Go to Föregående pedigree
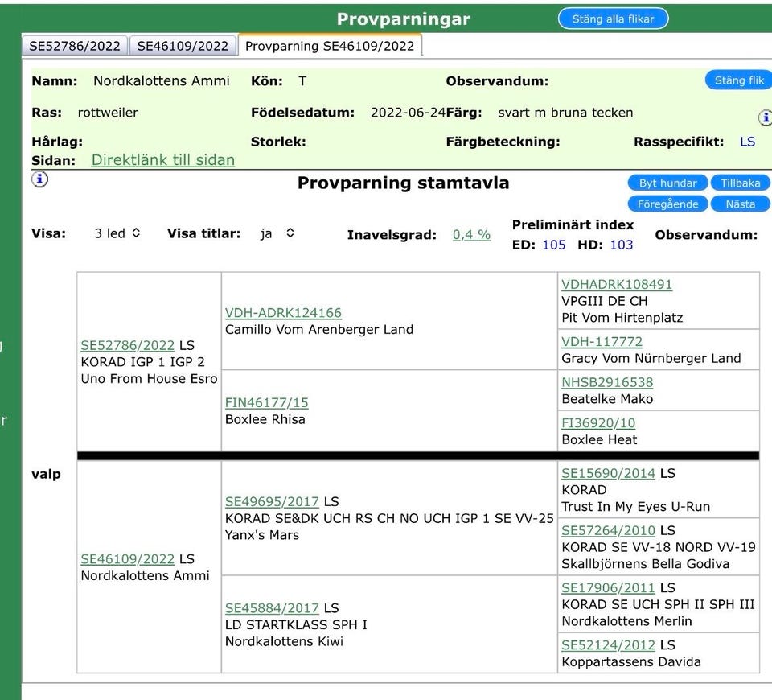Screen dimensions: 772x700 [667, 204]
